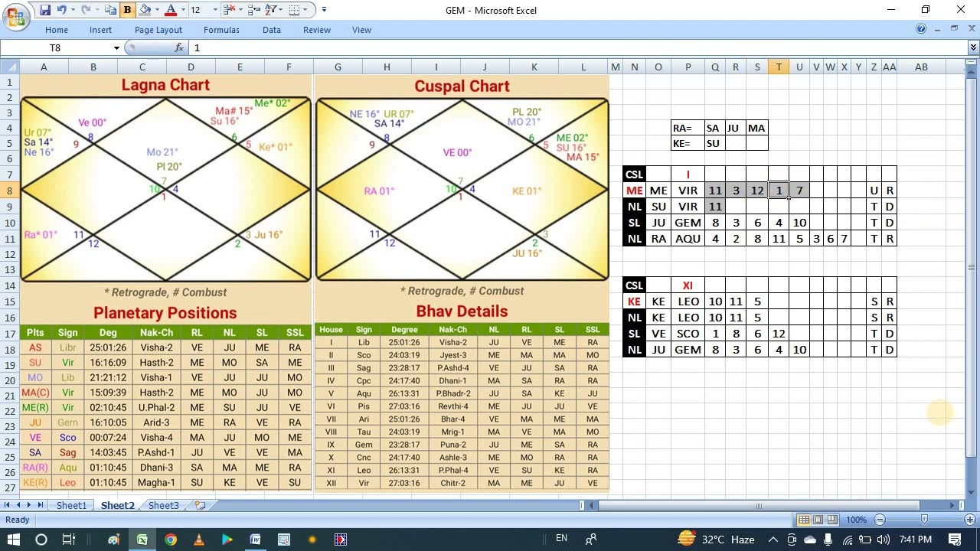The image size is (980, 551).
Task: Switch to Normal view in status bar
Action: point(804,520)
